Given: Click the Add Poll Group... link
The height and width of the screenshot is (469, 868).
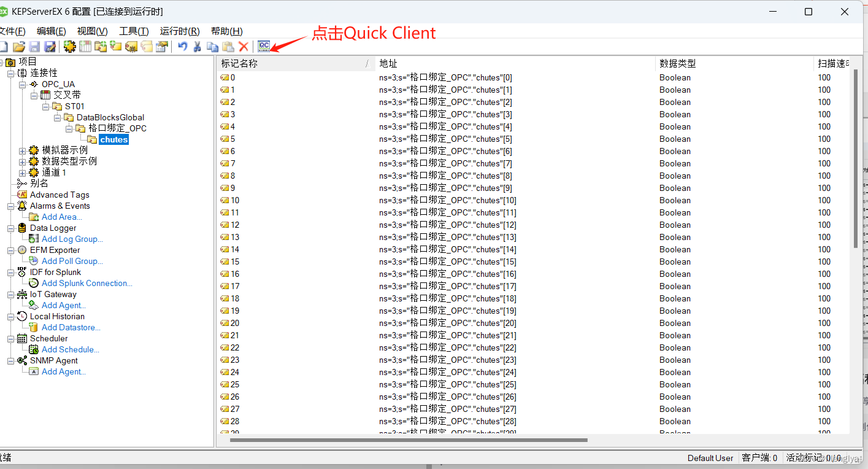Looking at the screenshot, I should pos(72,261).
